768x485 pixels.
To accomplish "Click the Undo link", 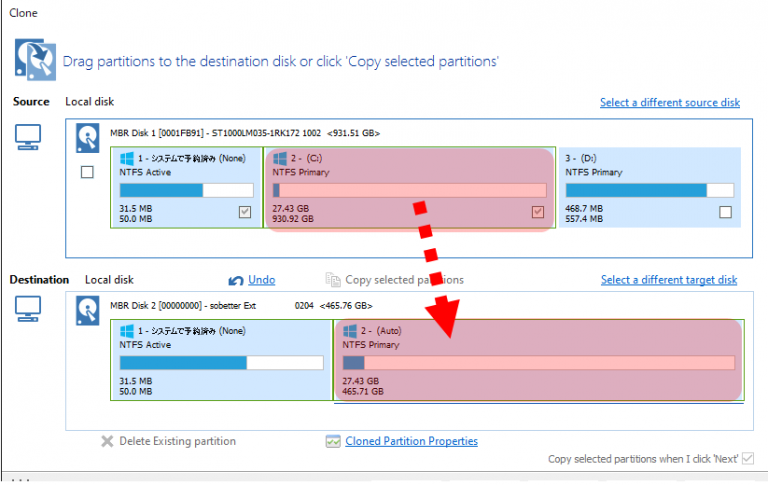I will (261, 280).
